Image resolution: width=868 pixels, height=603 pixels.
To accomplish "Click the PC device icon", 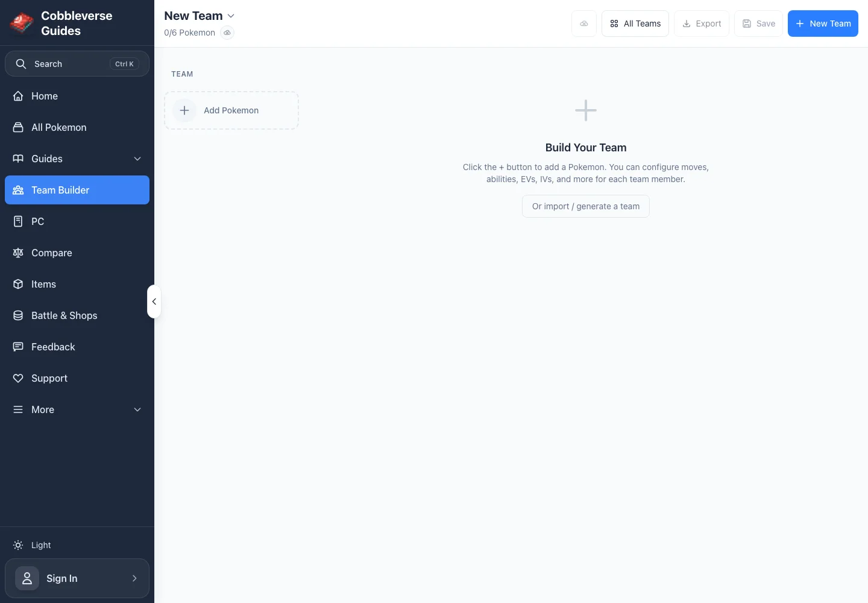I will (18, 221).
